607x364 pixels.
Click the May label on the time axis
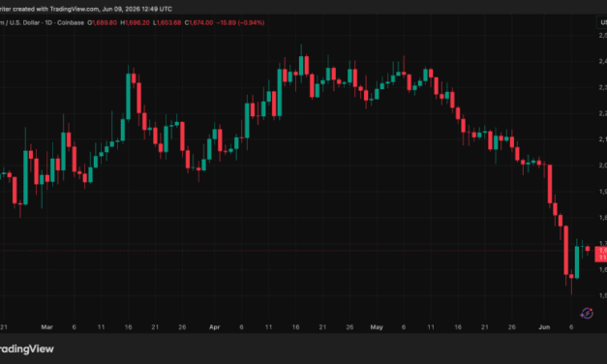377,327
